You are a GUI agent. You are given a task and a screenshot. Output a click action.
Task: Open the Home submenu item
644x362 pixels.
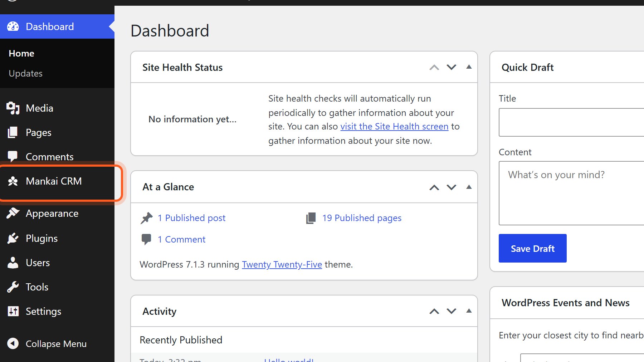pos(21,53)
